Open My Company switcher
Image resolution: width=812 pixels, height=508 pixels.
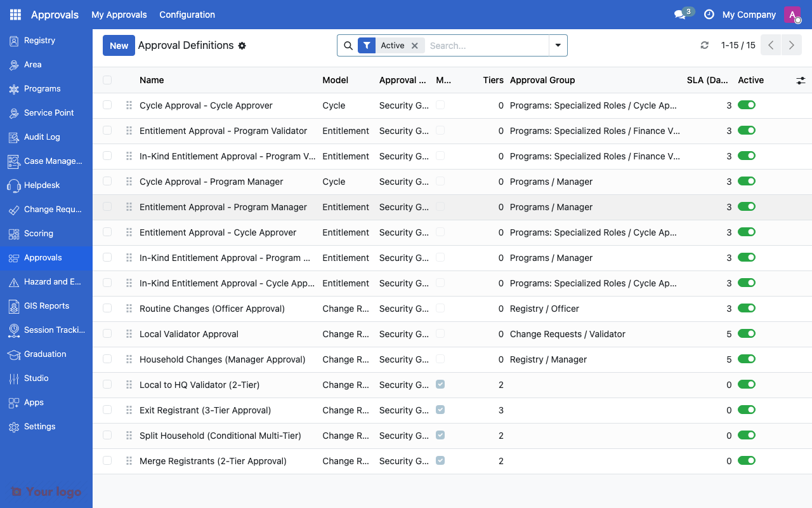pyautogui.click(x=749, y=15)
